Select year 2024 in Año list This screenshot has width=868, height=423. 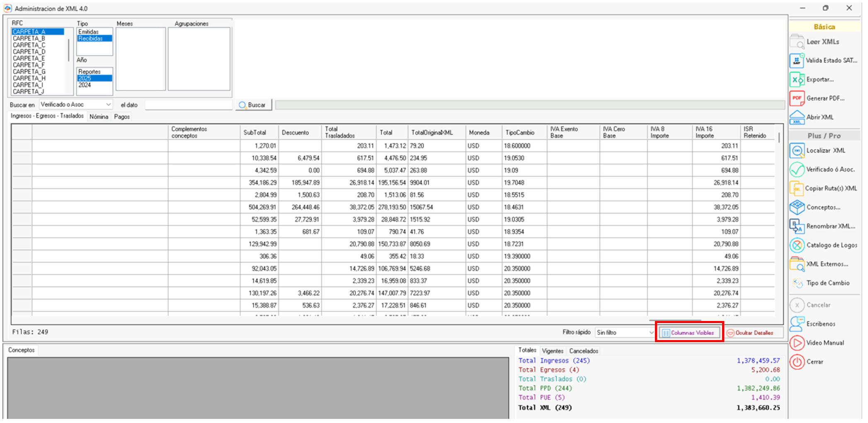click(x=85, y=85)
